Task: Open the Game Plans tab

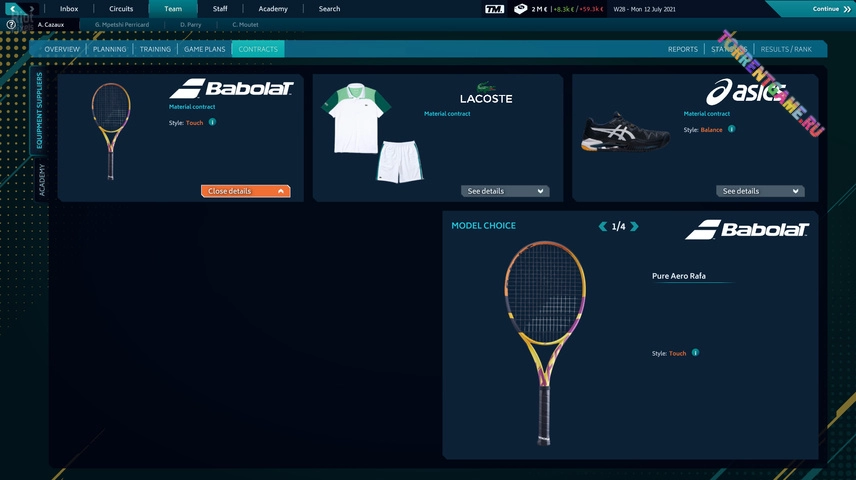Action: click(x=204, y=49)
